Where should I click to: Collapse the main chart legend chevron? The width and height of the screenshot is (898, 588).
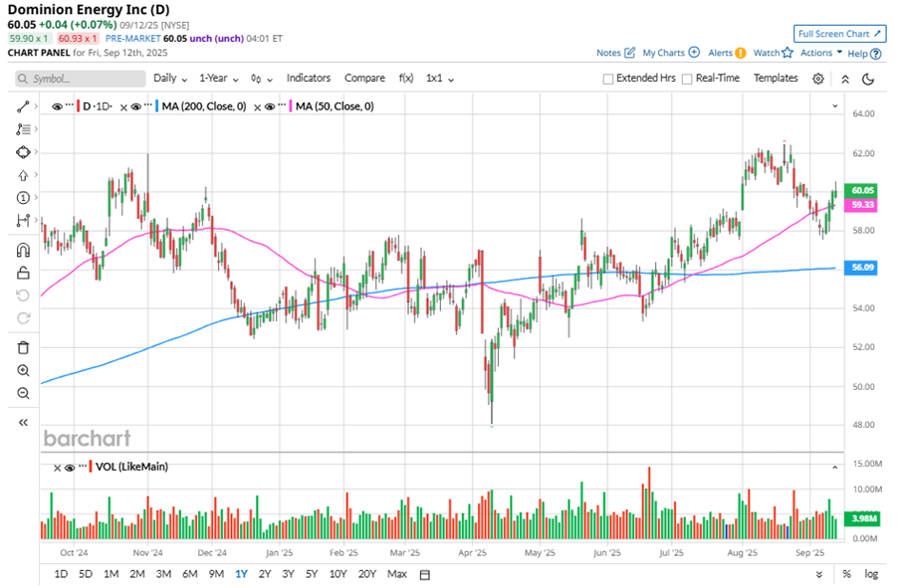[835, 105]
